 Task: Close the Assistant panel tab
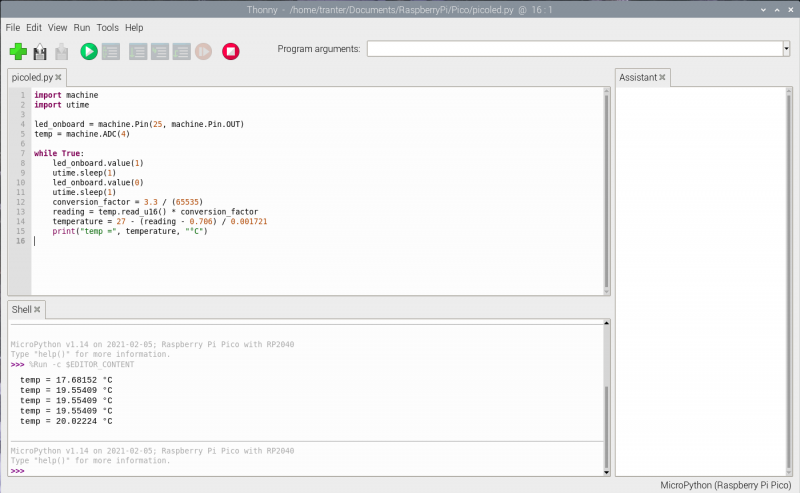point(662,77)
